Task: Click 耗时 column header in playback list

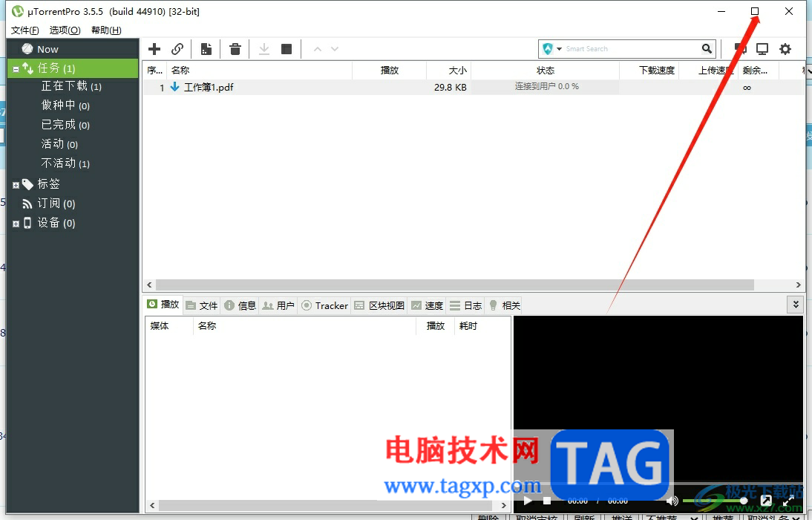Action: (x=482, y=325)
